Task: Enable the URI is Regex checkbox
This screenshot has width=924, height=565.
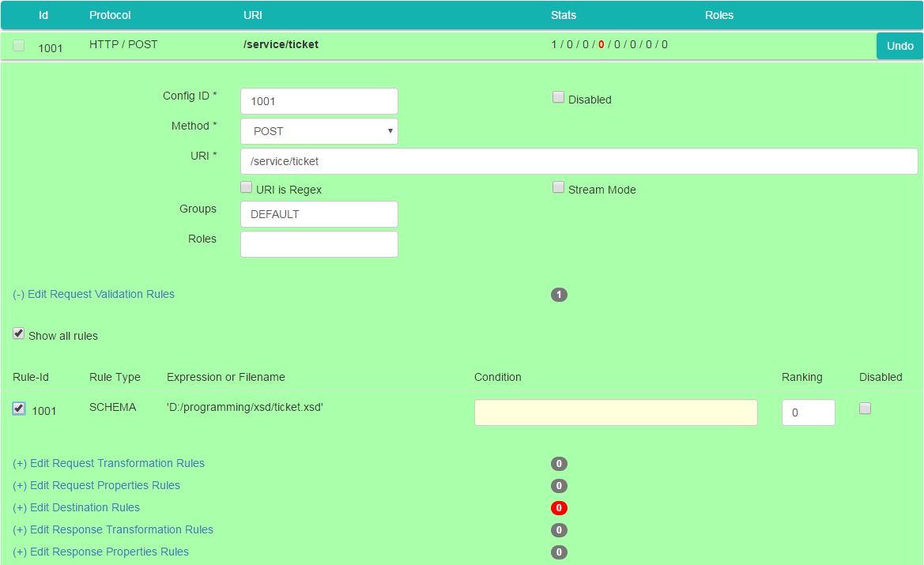Action: point(246,188)
